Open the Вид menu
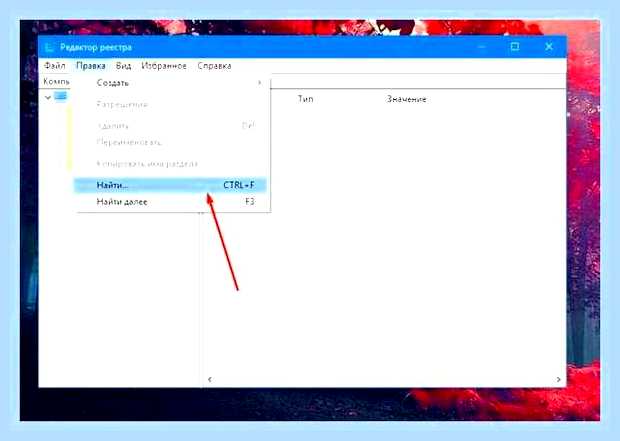The height and width of the screenshot is (441, 620). click(x=123, y=66)
